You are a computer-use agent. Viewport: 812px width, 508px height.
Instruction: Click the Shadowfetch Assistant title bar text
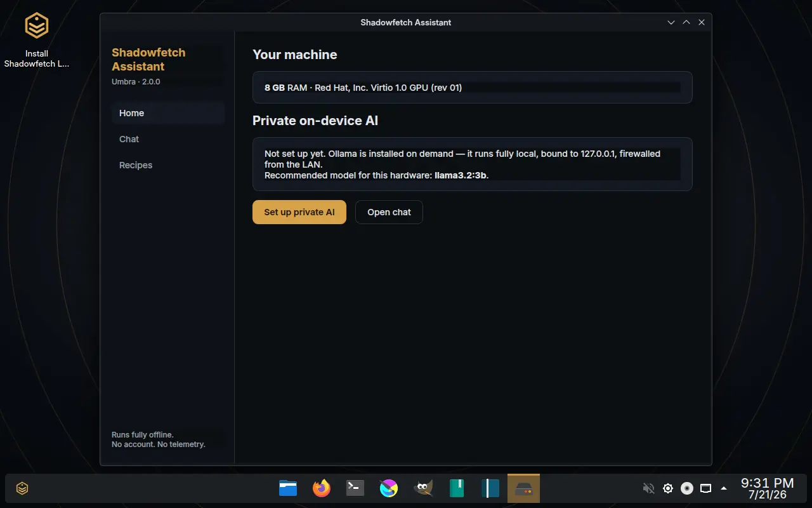pyautogui.click(x=406, y=22)
